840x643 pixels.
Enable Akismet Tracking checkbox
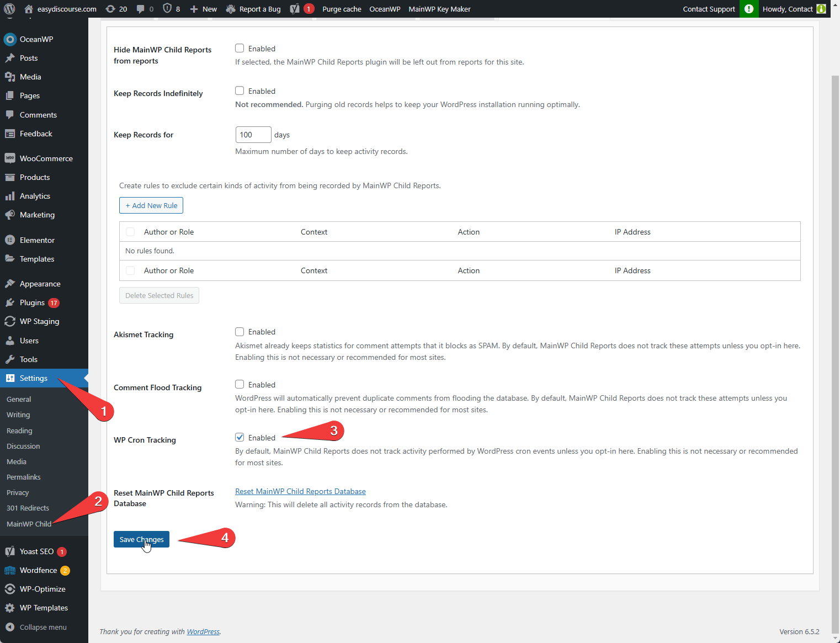[x=240, y=331]
